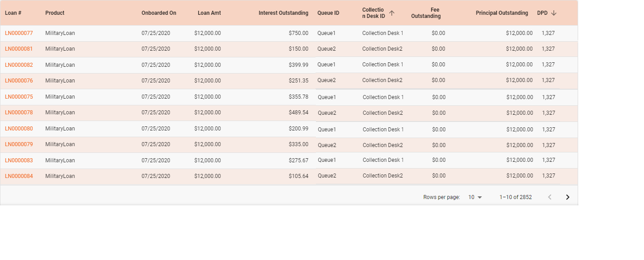Sort ascending via Collection Desk ID arrow

[x=392, y=13]
